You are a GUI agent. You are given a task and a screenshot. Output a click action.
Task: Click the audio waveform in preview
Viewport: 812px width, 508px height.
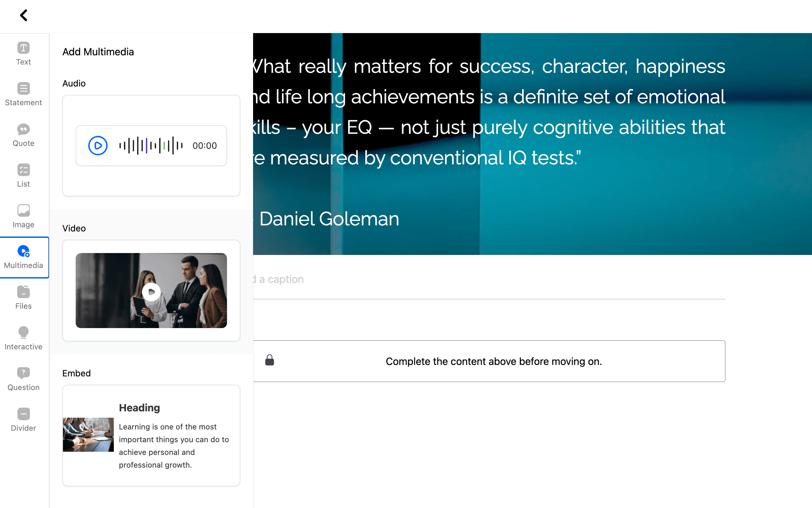click(151, 146)
